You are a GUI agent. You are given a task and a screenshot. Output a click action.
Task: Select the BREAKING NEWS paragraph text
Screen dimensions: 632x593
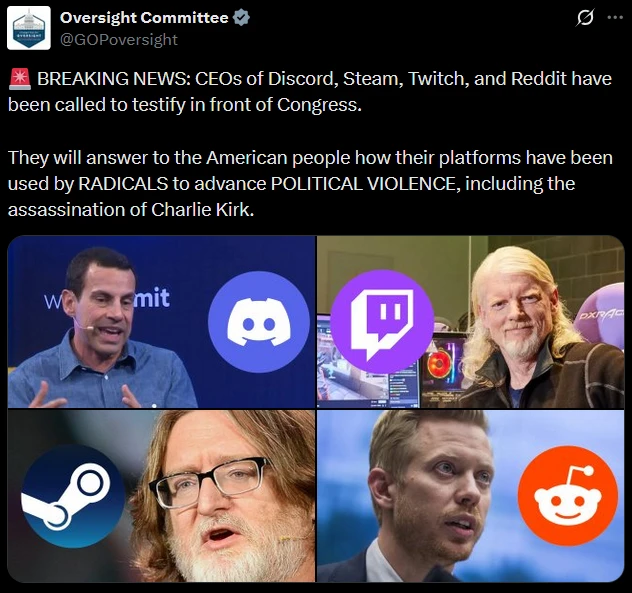click(x=310, y=92)
